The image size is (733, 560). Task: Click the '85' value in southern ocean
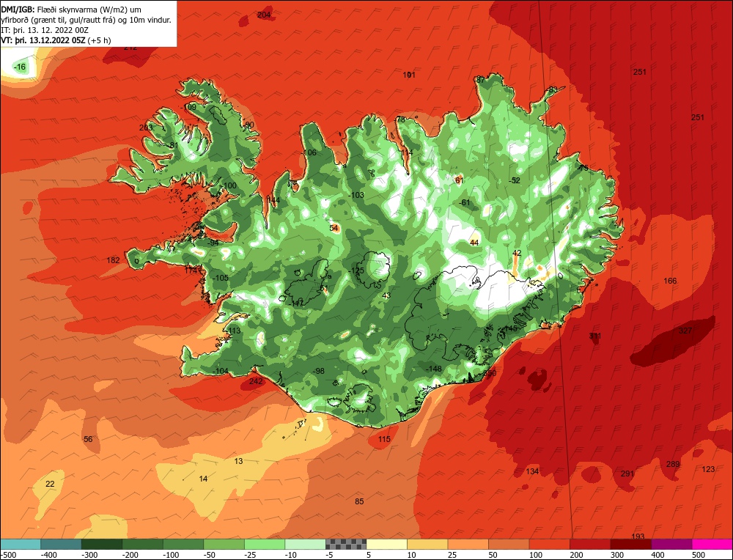[x=359, y=501]
